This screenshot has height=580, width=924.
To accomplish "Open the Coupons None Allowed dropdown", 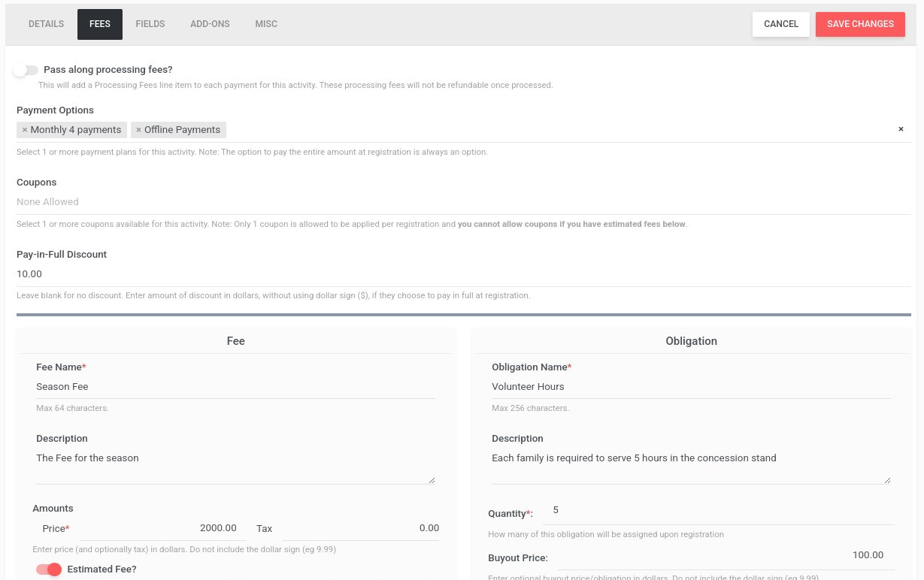I will tap(463, 202).
